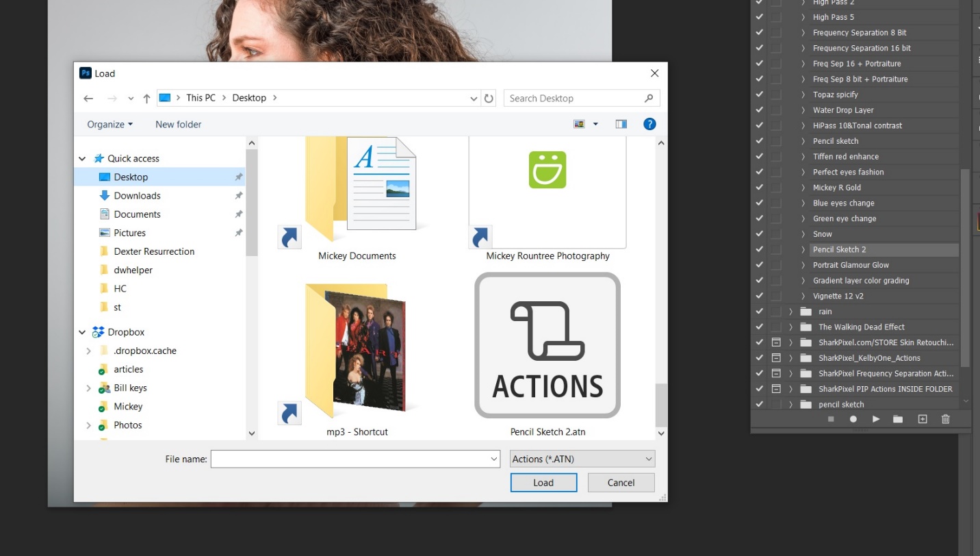Create a new action set folder

pos(898,418)
